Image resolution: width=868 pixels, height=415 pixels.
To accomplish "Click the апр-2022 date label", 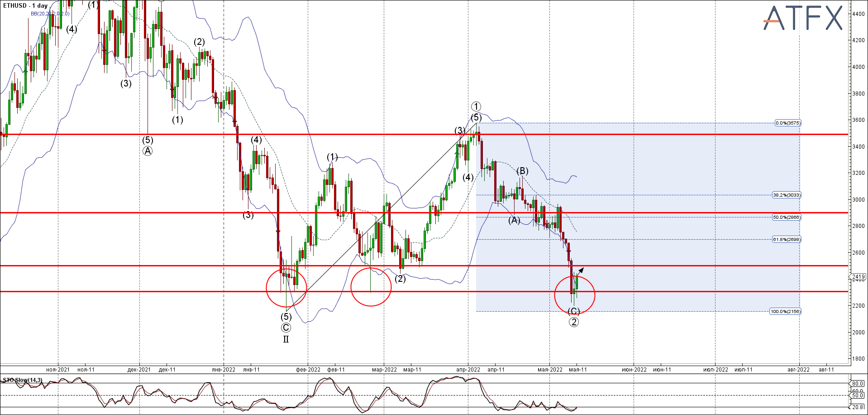I will tap(468, 370).
